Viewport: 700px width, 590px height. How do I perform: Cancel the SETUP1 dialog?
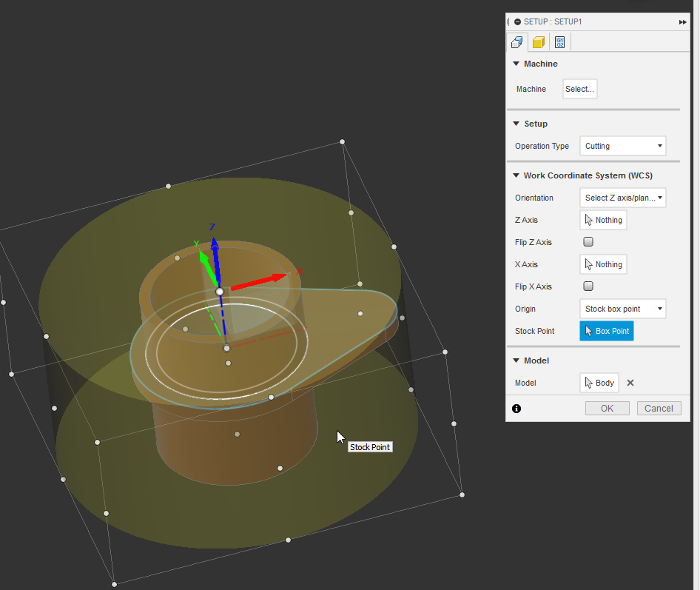tap(659, 408)
